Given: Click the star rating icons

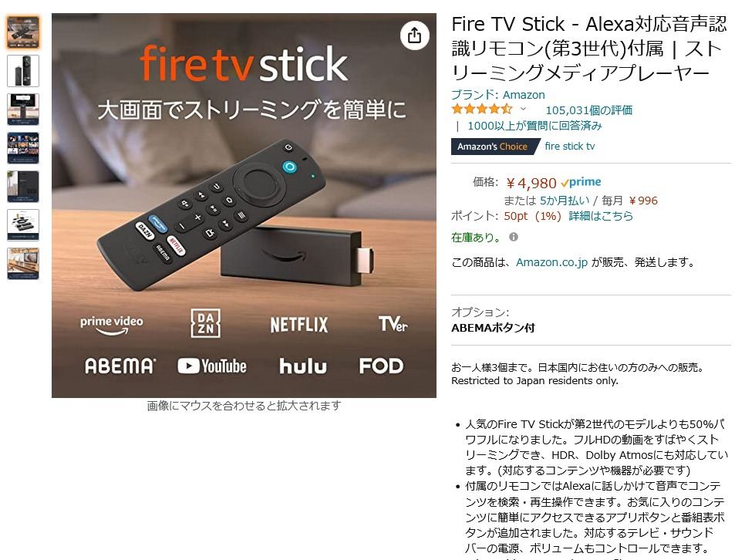Looking at the screenshot, I should (x=482, y=110).
